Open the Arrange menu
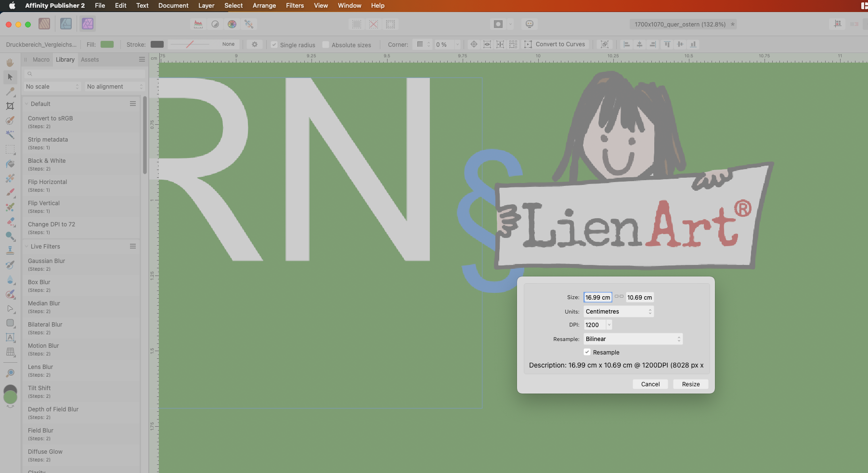This screenshot has width=868, height=473. tap(264, 5)
